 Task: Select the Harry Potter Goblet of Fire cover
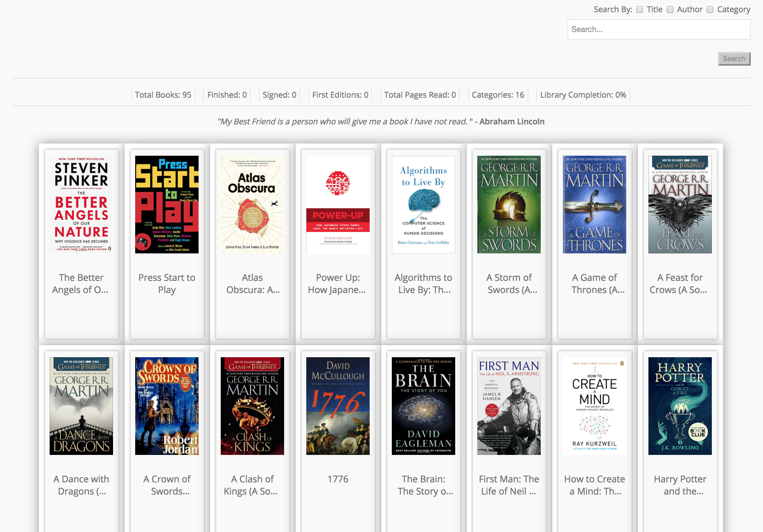tap(680, 406)
